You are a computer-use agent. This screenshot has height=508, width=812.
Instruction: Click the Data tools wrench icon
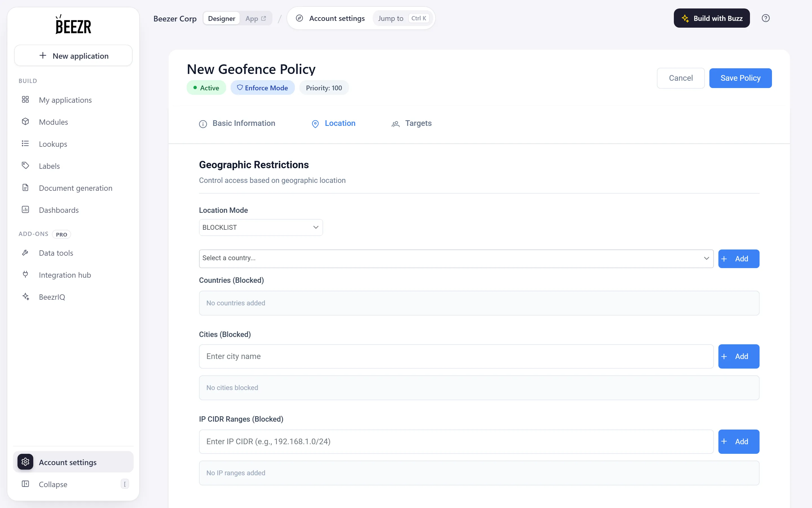(25, 253)
